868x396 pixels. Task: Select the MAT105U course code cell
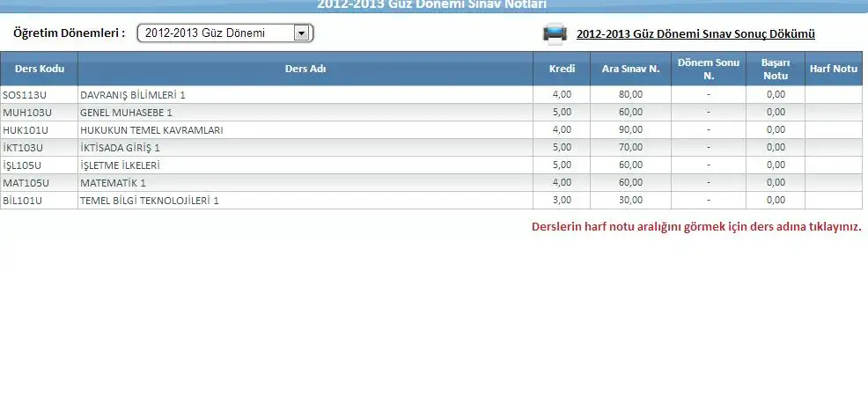coord(25,183)
